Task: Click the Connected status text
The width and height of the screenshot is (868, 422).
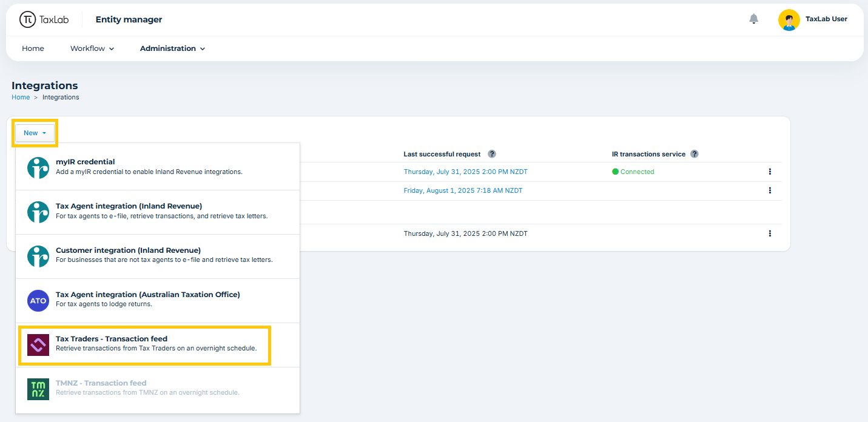Action: [637, 172]
